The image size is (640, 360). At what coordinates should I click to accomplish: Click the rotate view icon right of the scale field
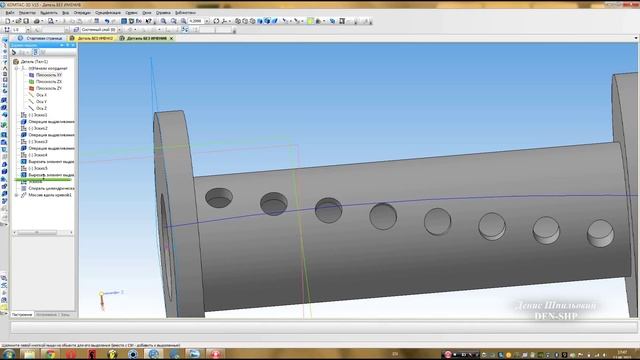coord(216,21)
